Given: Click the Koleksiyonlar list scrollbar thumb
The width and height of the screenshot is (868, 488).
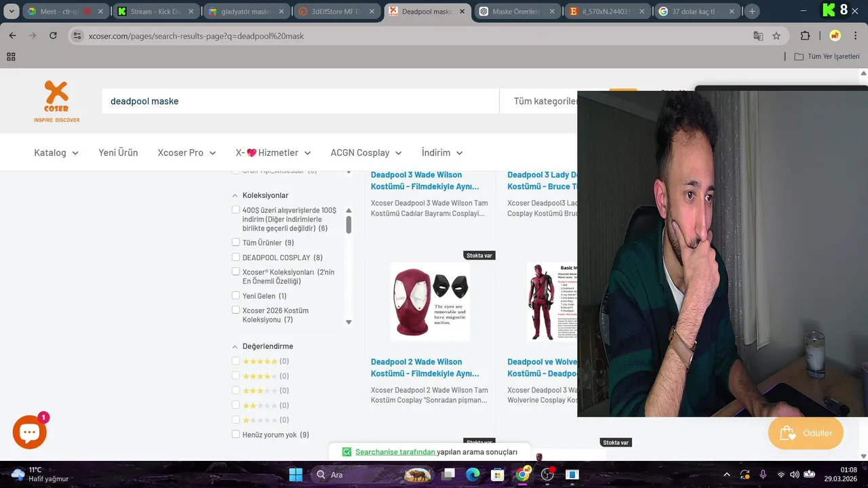Looking at the screenshot, I should [x=349, y=224].
